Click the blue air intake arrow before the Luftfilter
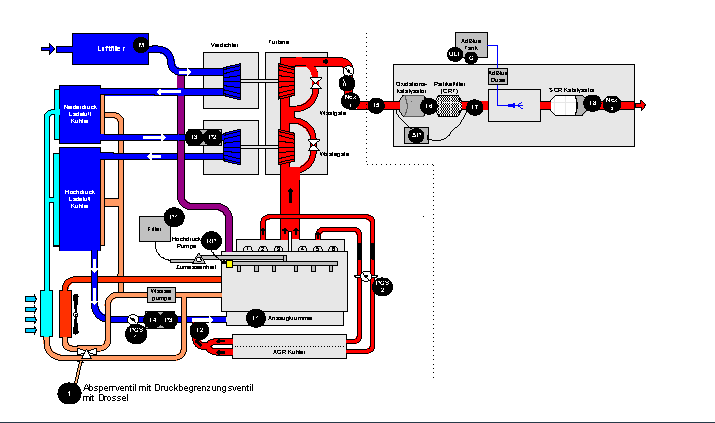The width and height of the screenshot is (715, 423). 48,49
